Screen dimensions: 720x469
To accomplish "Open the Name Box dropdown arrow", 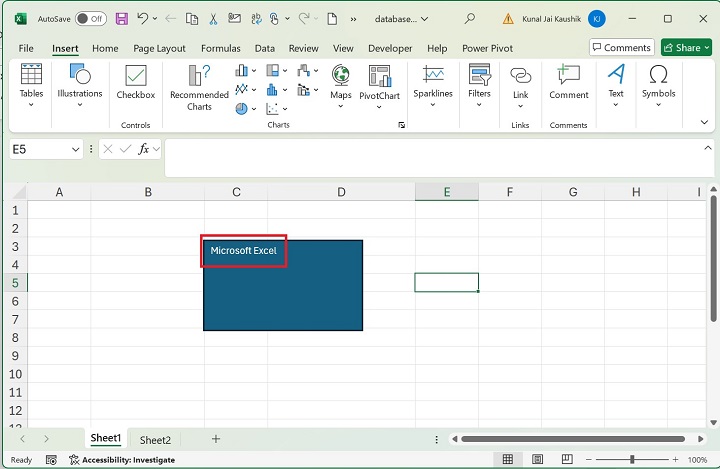I will tap(76, 149).
